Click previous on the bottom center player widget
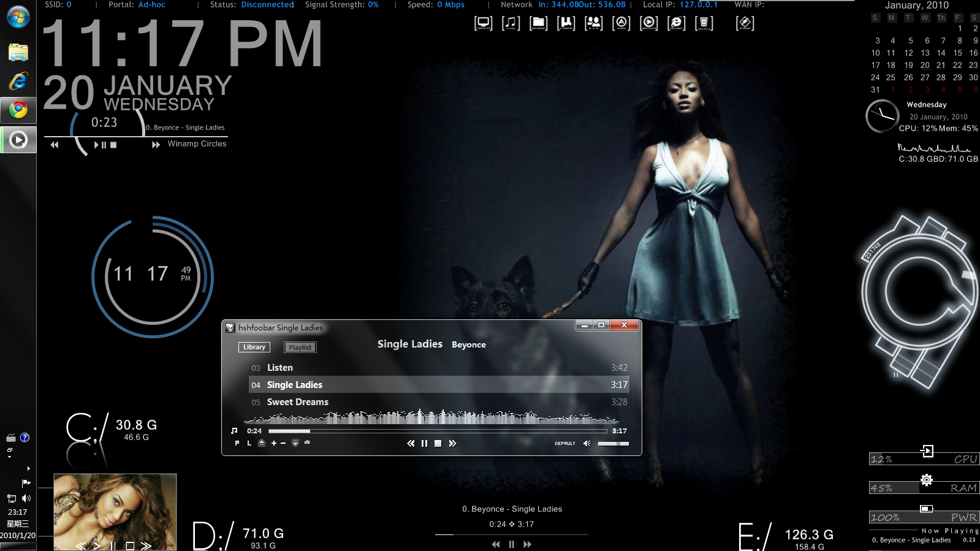This screenshot has height=551, width=980. click(x=496, y=544)
